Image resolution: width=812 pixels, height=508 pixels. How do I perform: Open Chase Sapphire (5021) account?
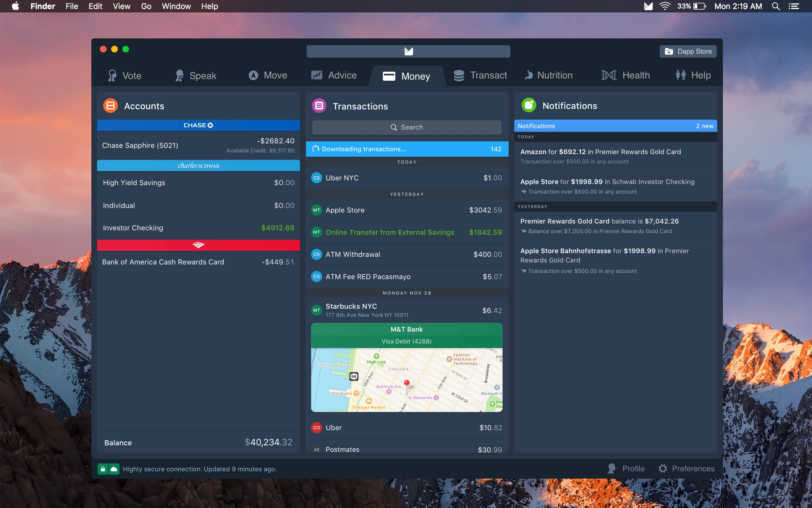pos(198,145)
